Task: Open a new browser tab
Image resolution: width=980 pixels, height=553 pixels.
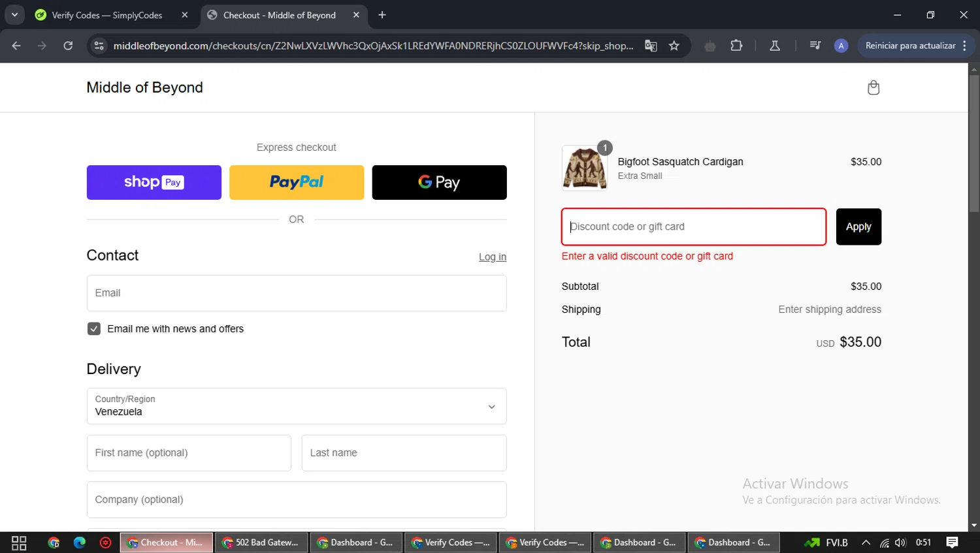Action: point(382,15)
